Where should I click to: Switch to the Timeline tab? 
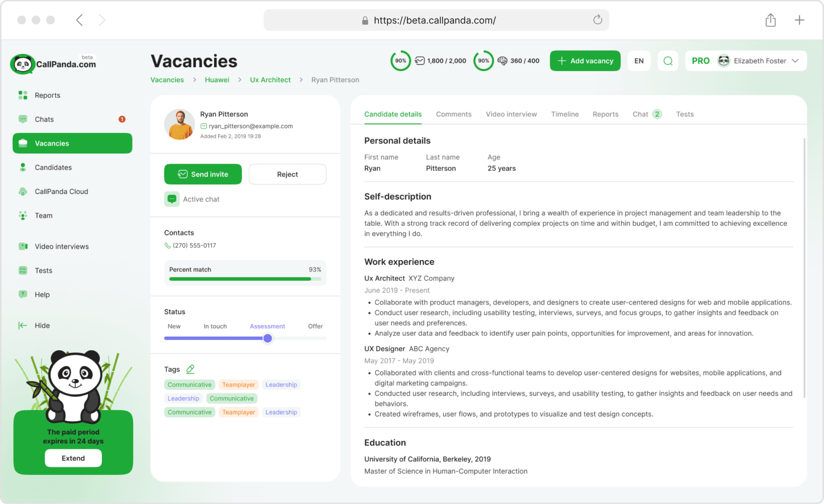pos(565,114)
